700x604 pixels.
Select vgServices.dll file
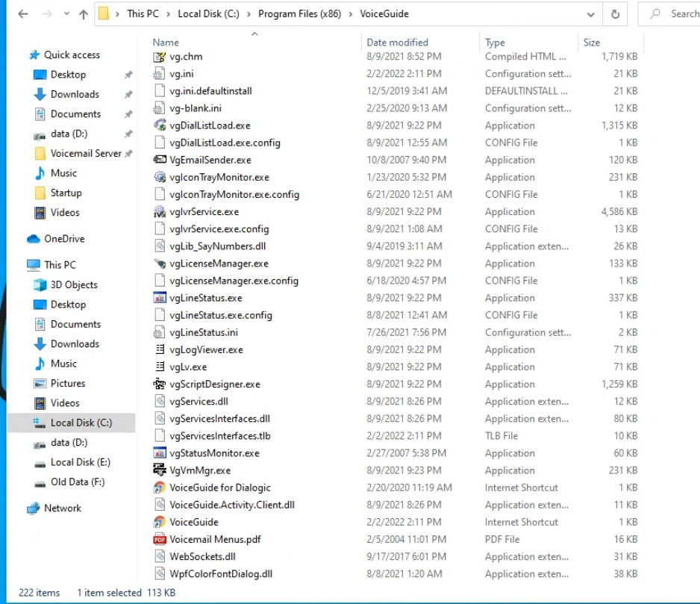pos(199,402)
